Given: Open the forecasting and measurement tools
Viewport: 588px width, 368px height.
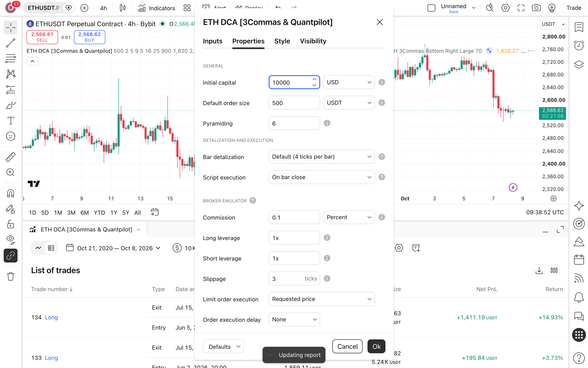Looking at the screenshot, I should point(10,90).
